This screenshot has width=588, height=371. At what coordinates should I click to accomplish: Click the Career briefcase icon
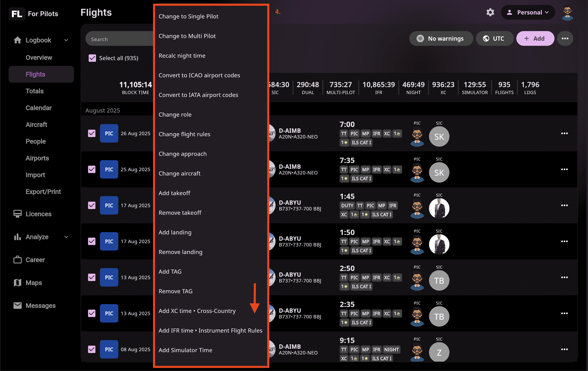point(17,260)
